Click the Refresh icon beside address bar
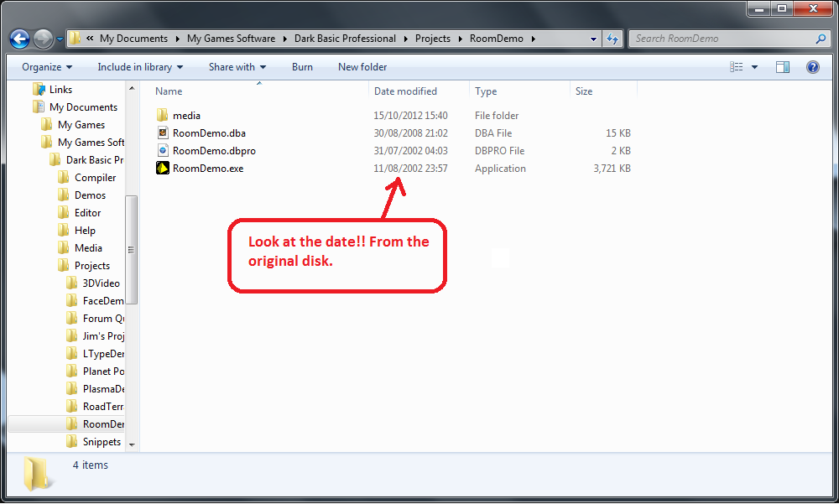The width and height of the screenshot is (839, 504). tap(612, 39)
